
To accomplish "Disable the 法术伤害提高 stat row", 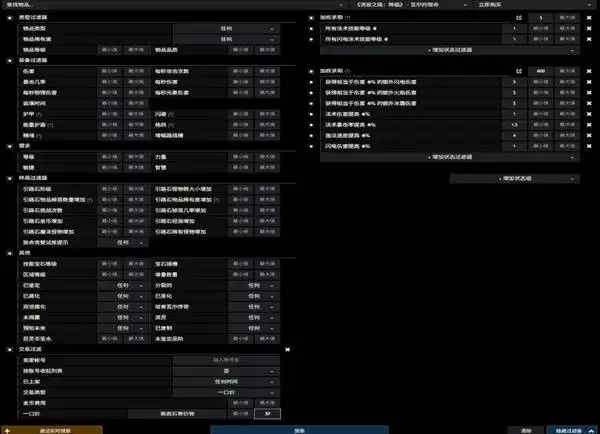I will [311, 114].
